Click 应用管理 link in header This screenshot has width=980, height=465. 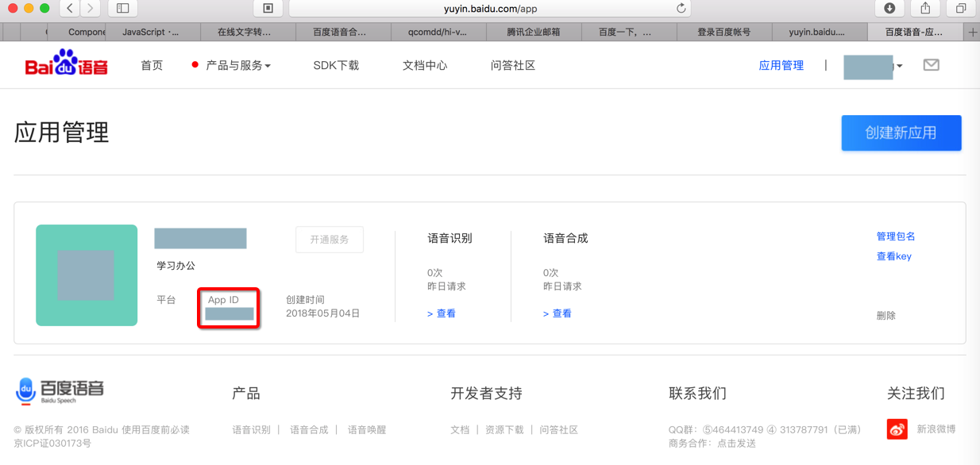[781, 65]
